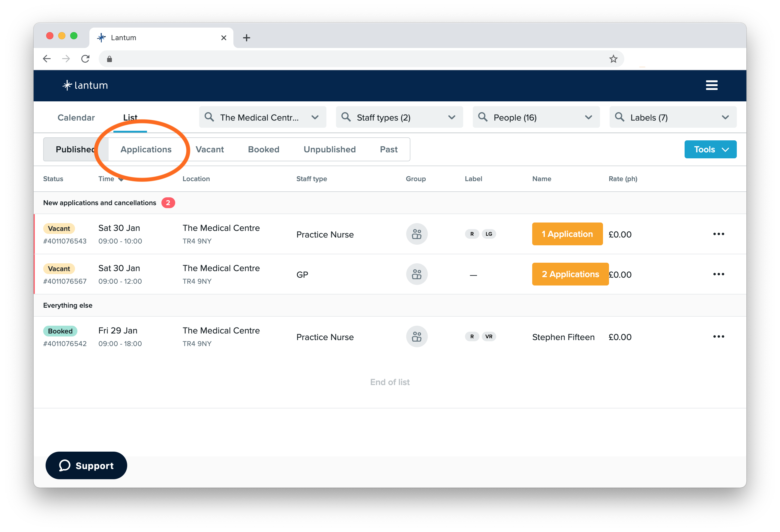780x532 pixels.
Task: Reload the page with the browser refresh icon
Action: pyautogui.click(x=85, y=58)
